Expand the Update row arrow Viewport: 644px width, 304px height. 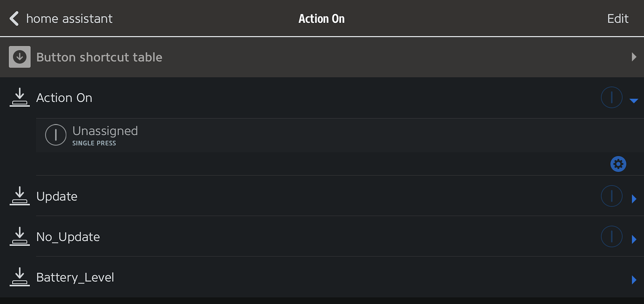click(x=634, y=199)
